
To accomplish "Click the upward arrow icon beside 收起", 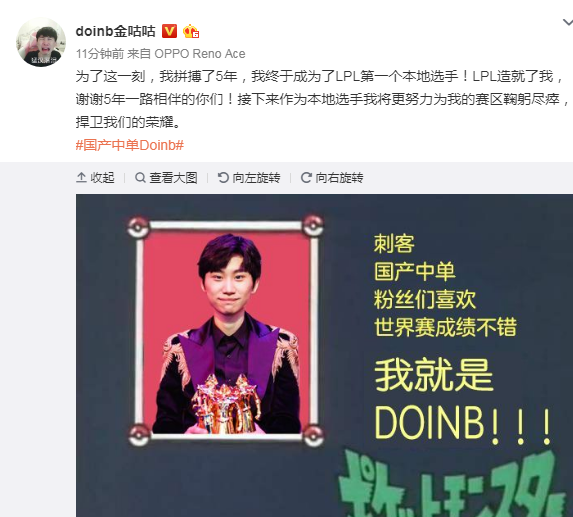I will point(81,178).
